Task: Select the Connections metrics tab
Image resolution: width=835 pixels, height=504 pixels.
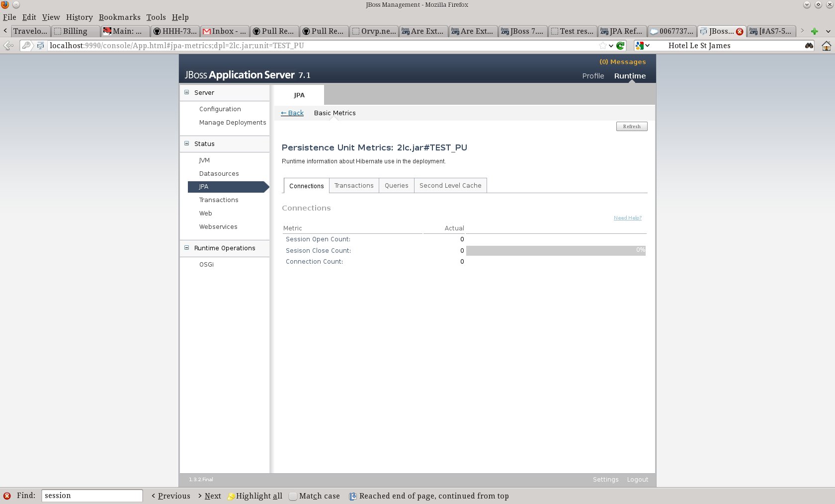Action: click(307, 186)
